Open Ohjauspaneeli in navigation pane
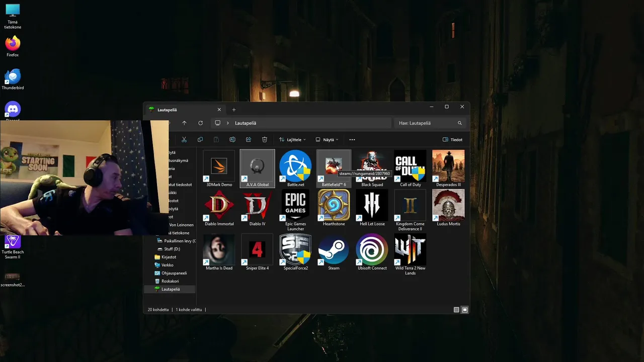This screenshot has height=362, width=644. click(171, 273)
